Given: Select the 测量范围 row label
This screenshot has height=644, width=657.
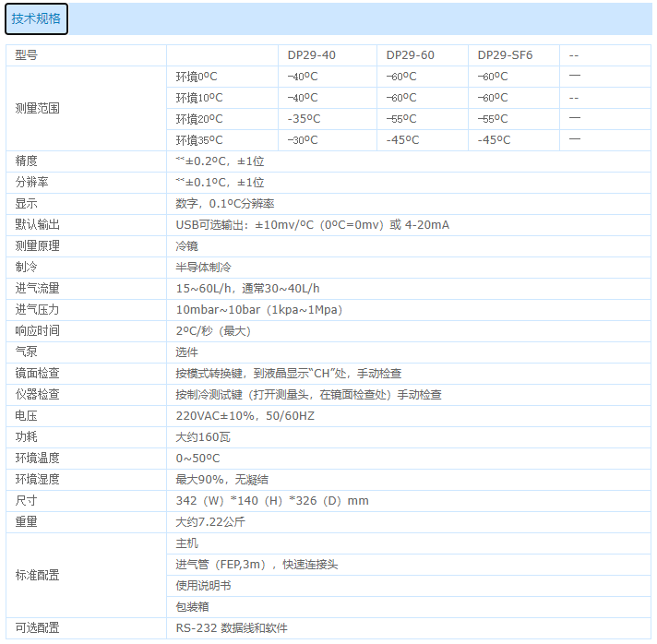Looking at the screenshot, I should 38,108.
